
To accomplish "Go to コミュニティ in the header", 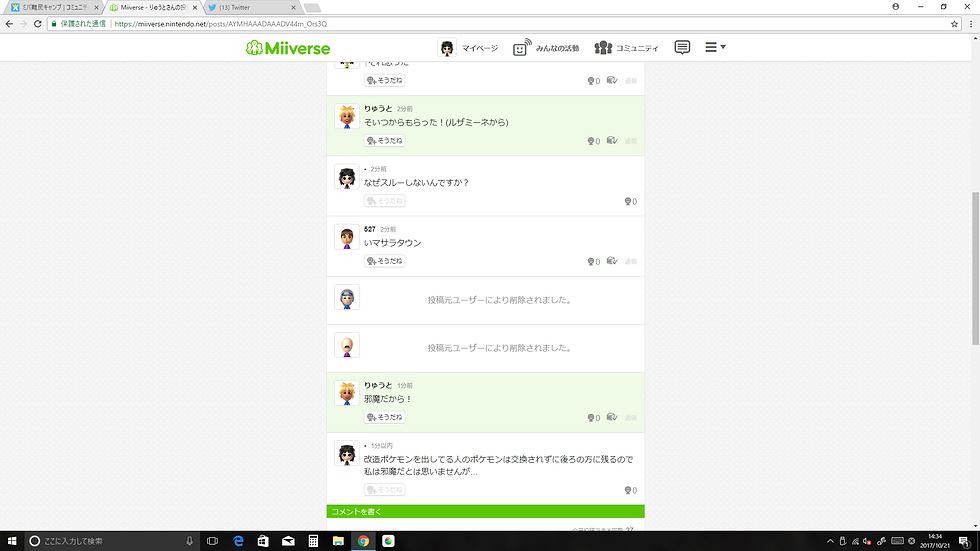I will tap(626, 48).
